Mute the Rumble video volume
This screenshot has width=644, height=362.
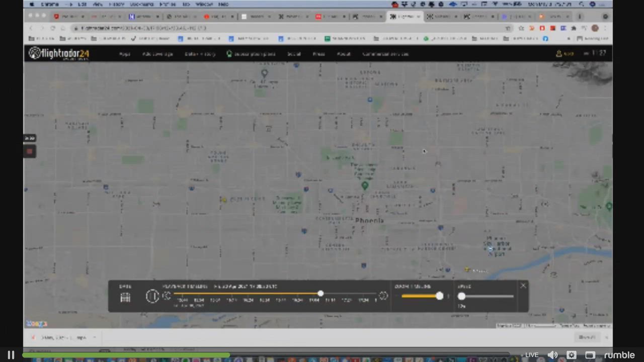[552, 355]
